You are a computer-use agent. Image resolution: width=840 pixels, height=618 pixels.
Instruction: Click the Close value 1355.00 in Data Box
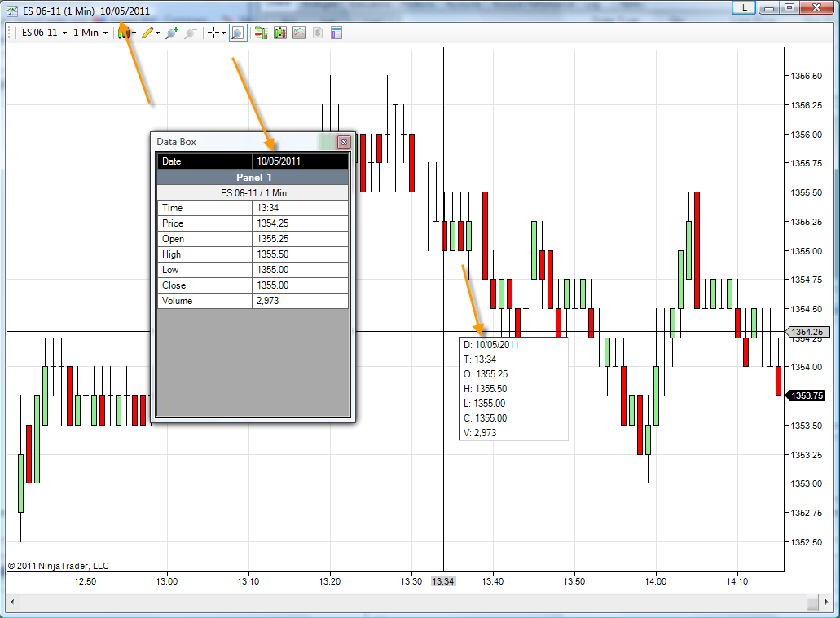[300, 285]
